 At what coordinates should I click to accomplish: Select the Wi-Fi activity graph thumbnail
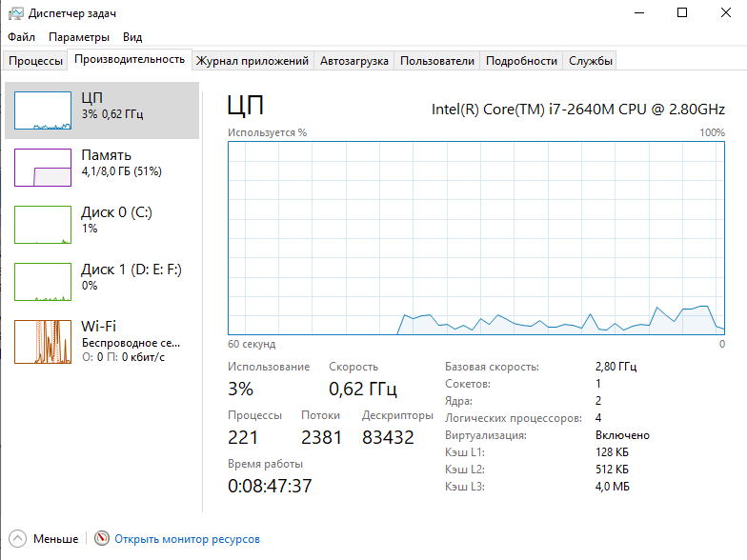click(x=43, y=341)
